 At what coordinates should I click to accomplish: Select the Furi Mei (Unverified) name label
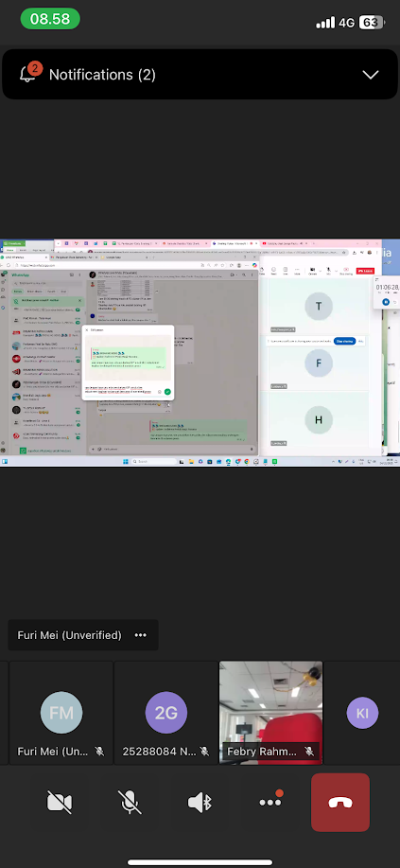click(69, 635)
